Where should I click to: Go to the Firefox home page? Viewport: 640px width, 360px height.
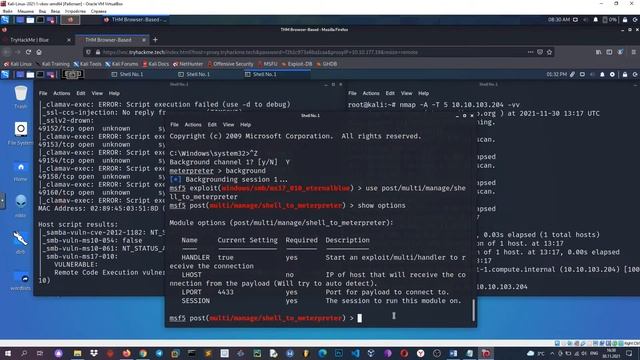39,52
